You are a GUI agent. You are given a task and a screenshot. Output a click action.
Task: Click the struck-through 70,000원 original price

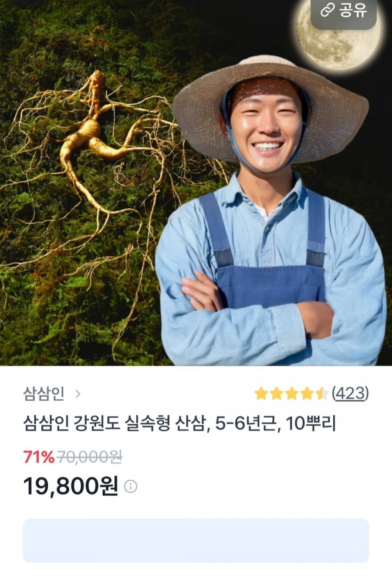[x=90, y=457]
